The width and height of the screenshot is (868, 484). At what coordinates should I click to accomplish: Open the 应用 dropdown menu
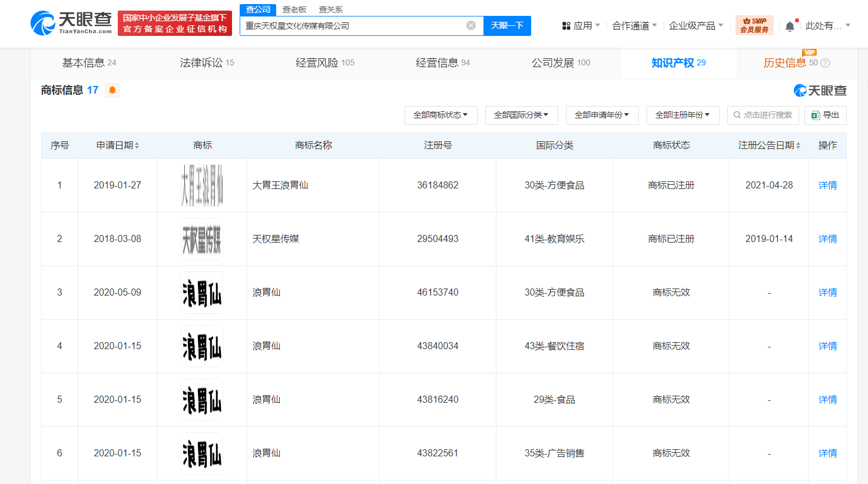pyautogui.click(x=581, y=26)
